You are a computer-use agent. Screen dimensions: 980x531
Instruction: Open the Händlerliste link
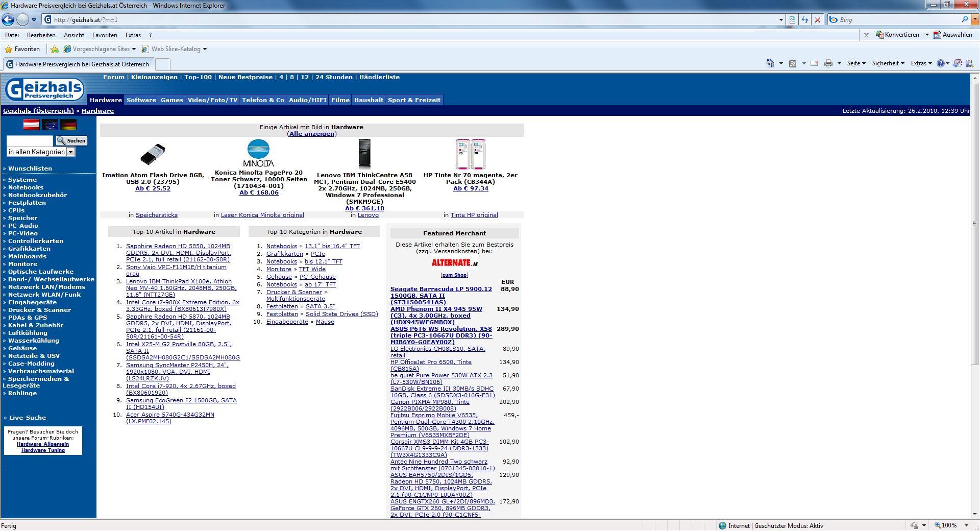coord(379,77)
